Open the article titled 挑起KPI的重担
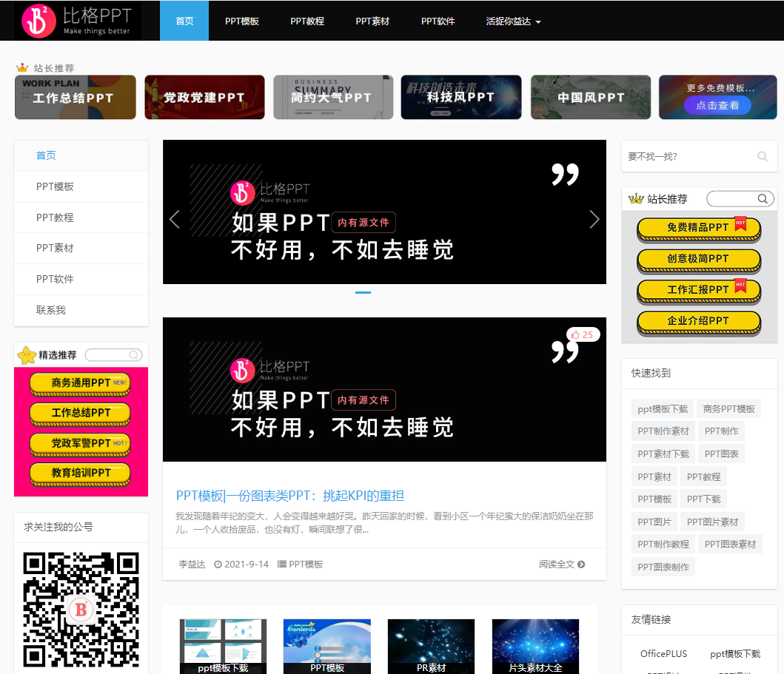The height and width of the screenshot is (674, 784). click(x=288, y=496)
